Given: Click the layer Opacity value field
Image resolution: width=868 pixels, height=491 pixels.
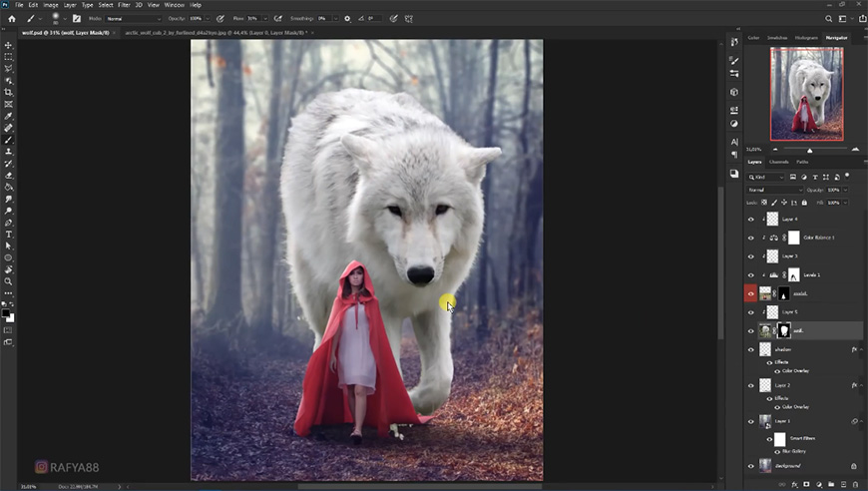Looking at the screenshot, I should (834, 190).
